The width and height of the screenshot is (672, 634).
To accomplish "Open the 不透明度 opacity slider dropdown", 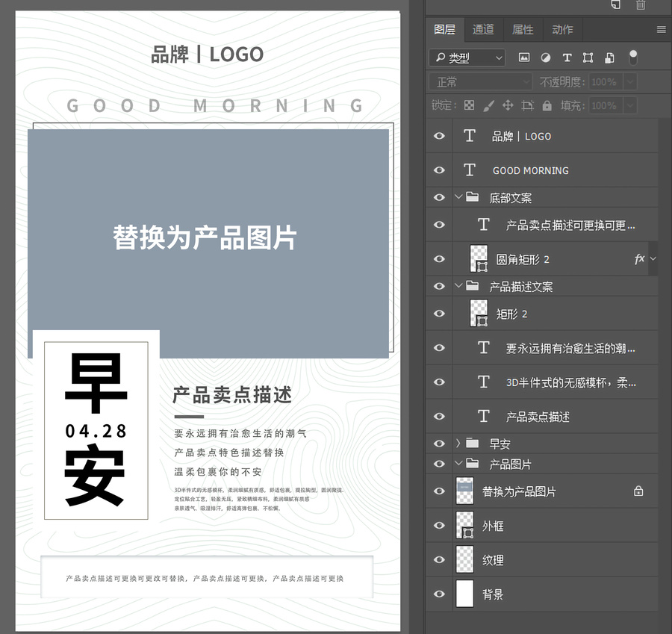I will (x=629, y=81).
